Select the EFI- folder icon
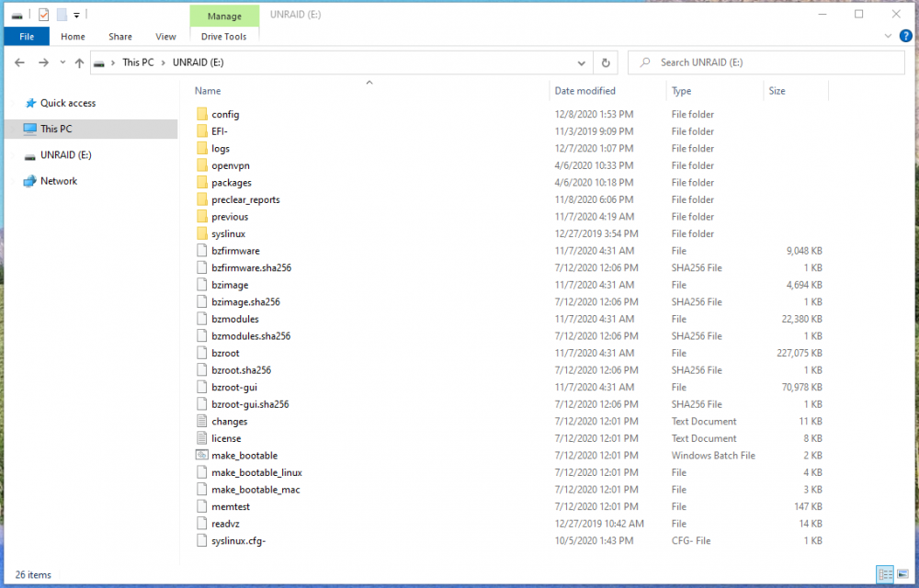Viewport: 919px width, 588px height. [x=202, y=131]
